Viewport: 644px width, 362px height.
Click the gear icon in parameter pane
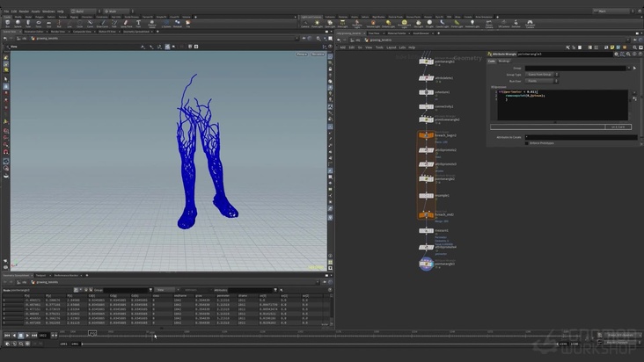[x=616, y=54]
